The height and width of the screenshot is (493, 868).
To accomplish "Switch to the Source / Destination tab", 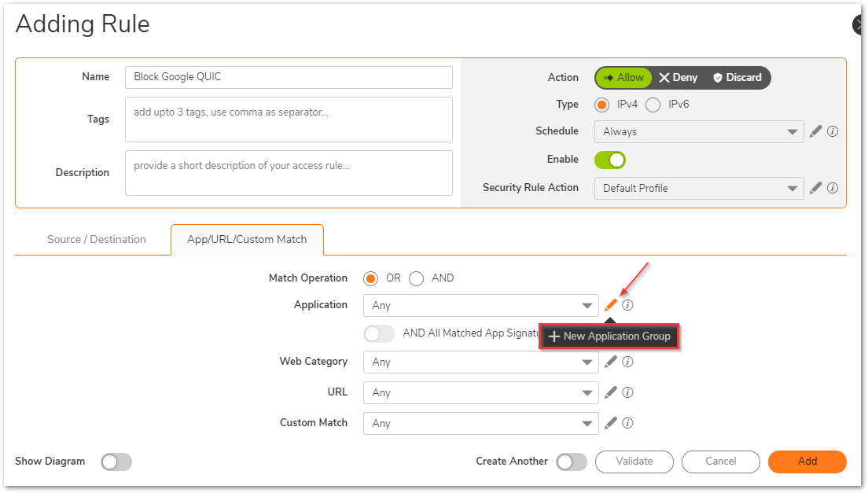I will pyautogui.click(x=96, y=239).
